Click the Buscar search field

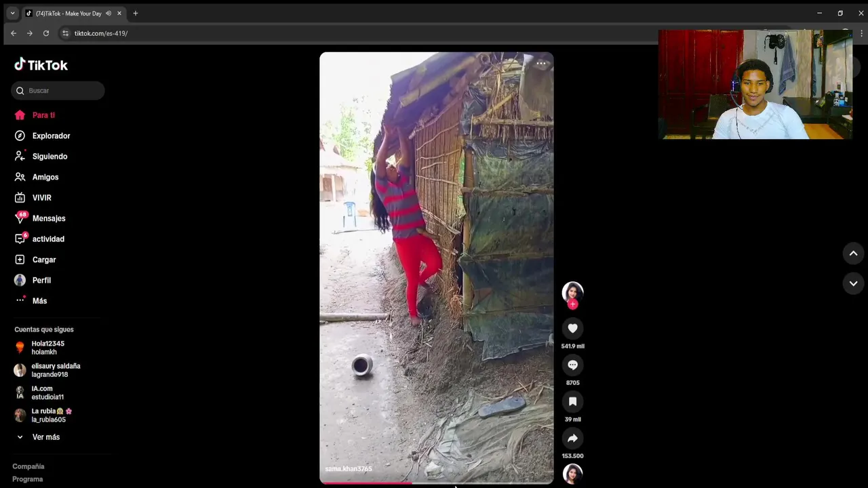click(x=58, y=91)
